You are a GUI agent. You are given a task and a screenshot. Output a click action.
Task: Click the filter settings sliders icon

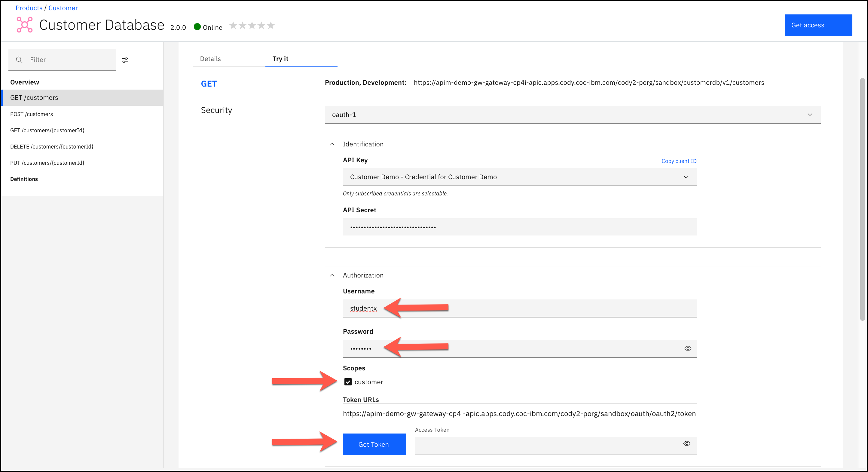125,60
